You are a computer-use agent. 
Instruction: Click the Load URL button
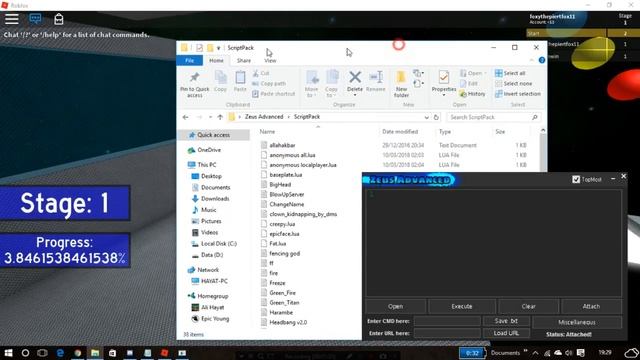[506, 333]
